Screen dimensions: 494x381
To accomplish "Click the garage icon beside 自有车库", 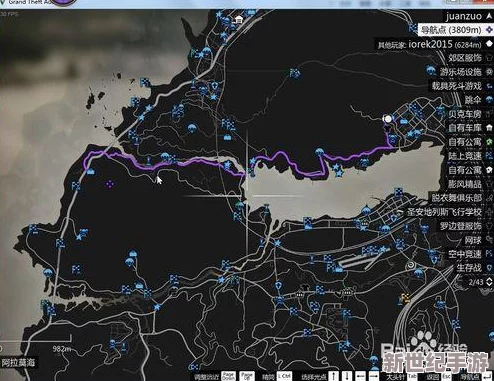I will pos(489,128).
